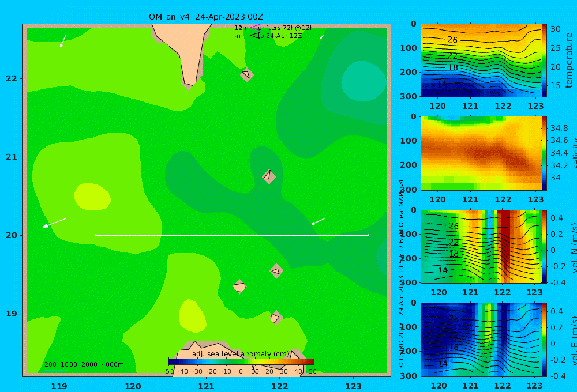Click longitude label 119 on the main map
577x392 pixels.
59,386
